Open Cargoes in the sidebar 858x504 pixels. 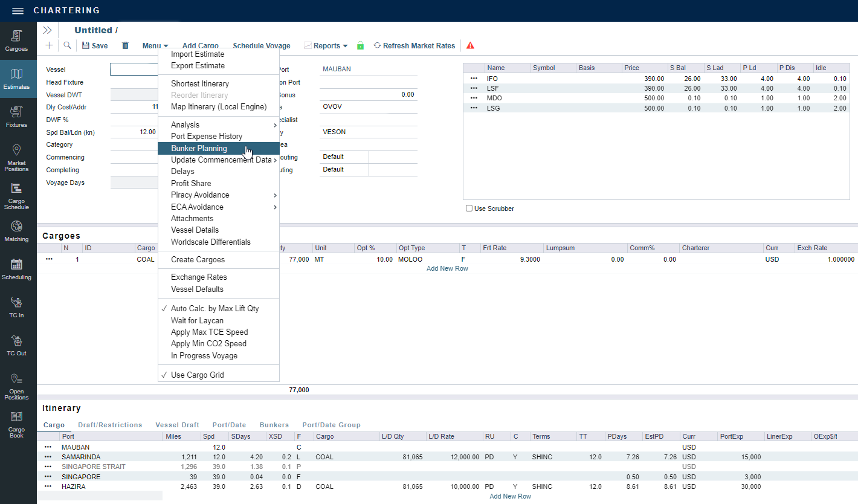tap(16, 40)
